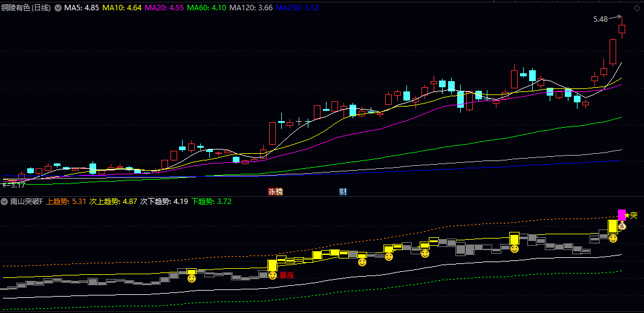Click the 南山突破F indicator name
Screen dimensions: 644x313
pos(27,202)
